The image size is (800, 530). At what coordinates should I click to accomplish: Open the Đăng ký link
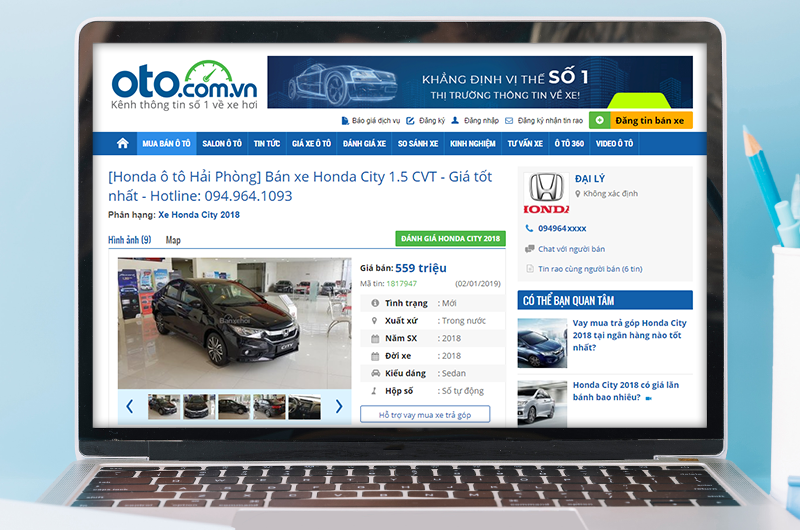click(432, 121)
